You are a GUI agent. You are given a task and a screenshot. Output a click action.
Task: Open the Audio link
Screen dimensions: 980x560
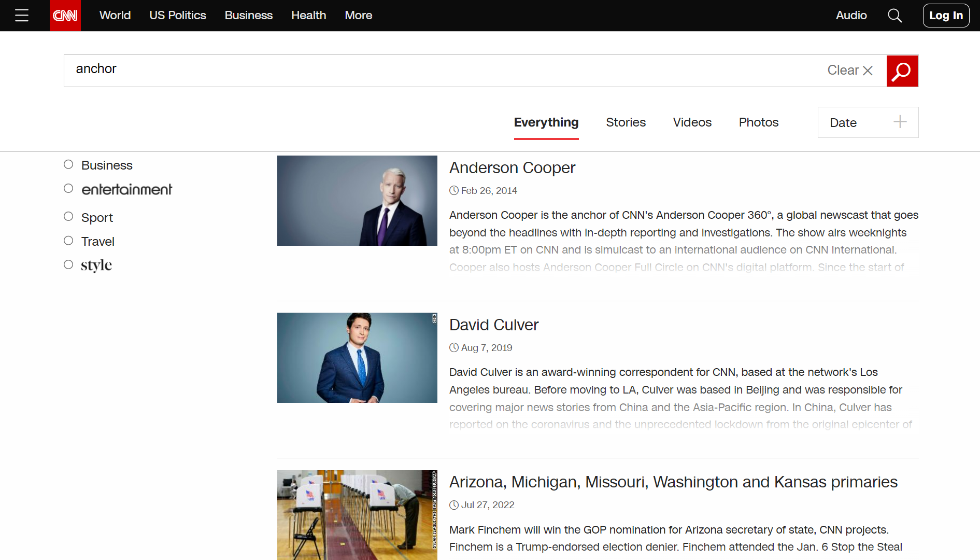851,16
